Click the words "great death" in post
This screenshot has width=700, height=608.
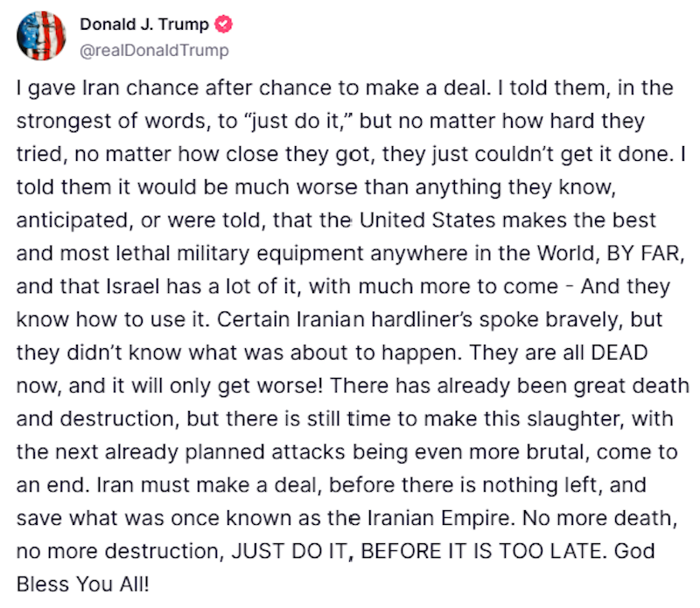(x=631, y=386)
